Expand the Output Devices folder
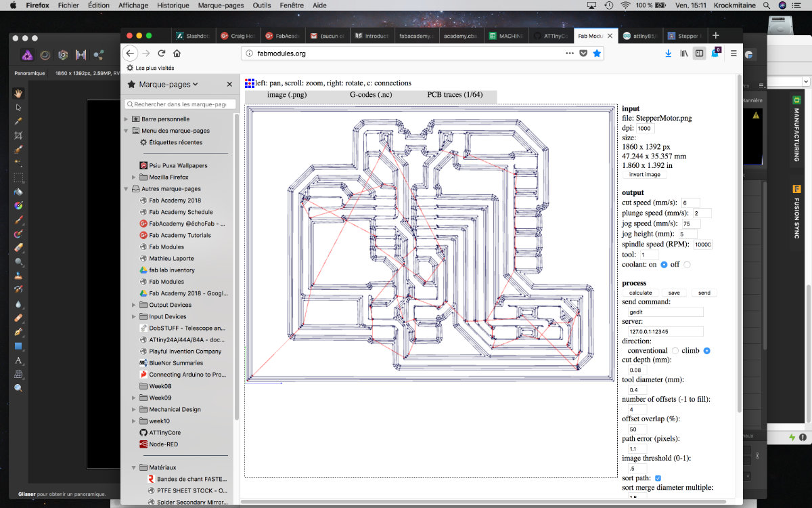Screen dimensions: 812x508 [134, 305]
